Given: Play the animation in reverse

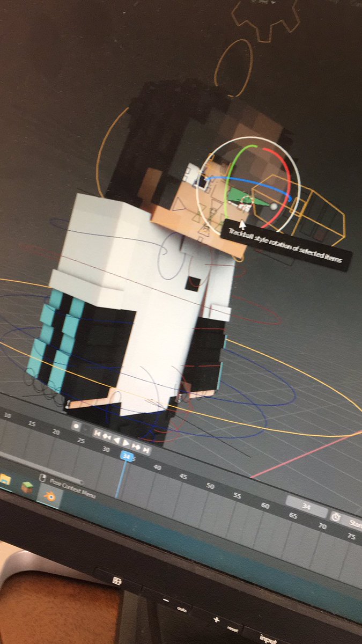Looking at the screenshot, I should coord(116,440).
